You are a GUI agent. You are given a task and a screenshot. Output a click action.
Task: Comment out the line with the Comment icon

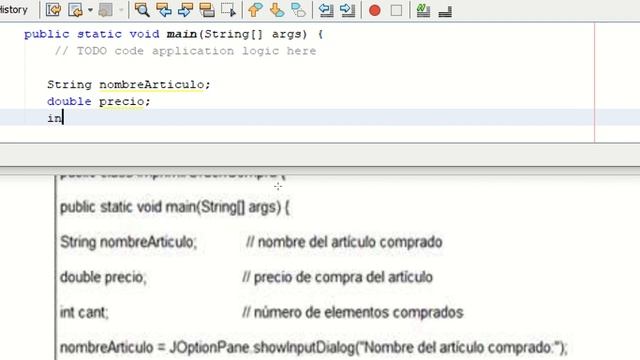pos(423,10)
